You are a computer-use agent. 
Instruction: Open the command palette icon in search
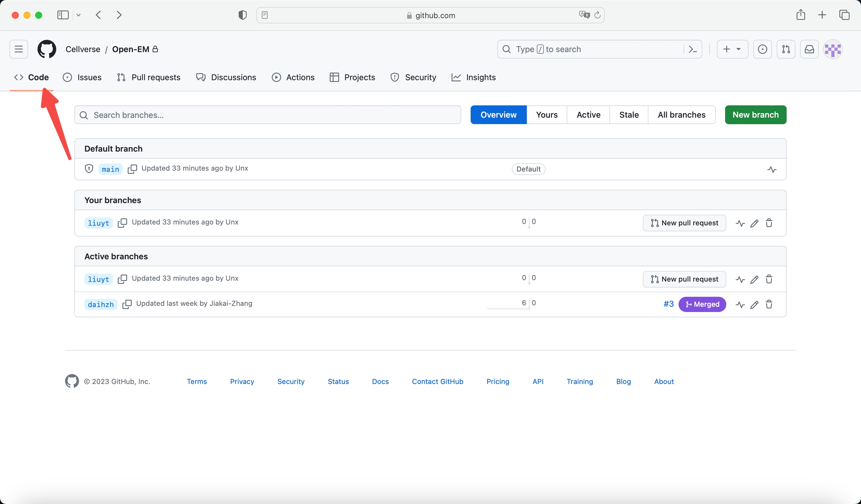pyautogui.click(x=693, y=49)
